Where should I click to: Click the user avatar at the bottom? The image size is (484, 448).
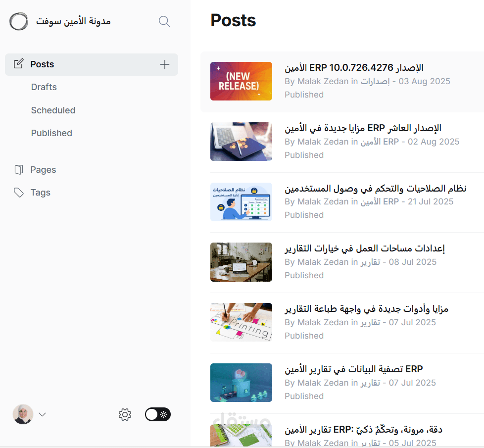coord(22,414)
